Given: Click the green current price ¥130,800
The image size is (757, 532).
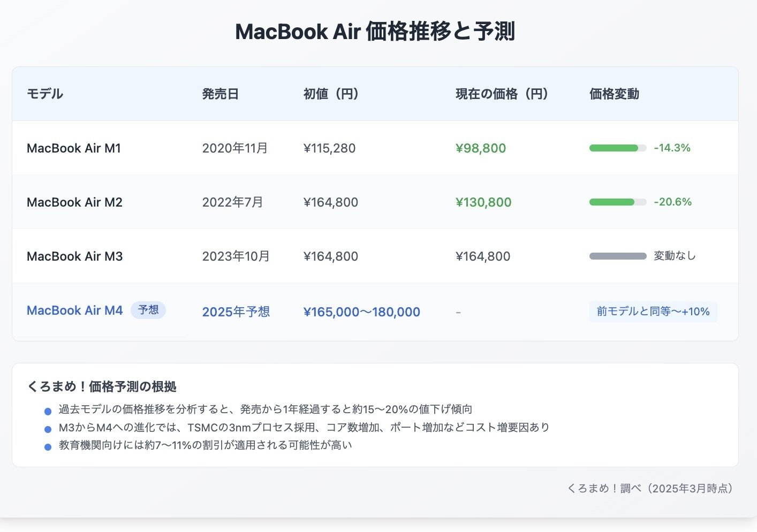Looking at the screenshot, I should pos(483,202).
